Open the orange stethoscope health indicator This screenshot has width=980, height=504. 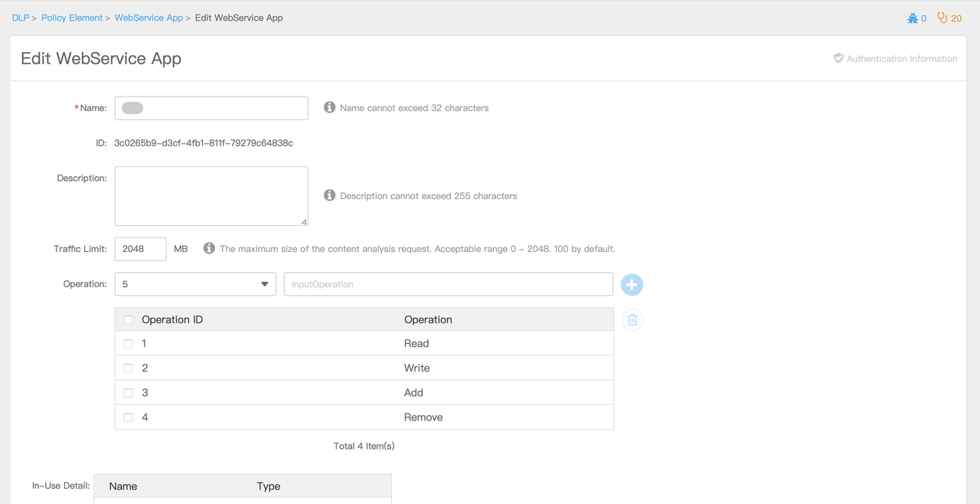click(943, 17)
